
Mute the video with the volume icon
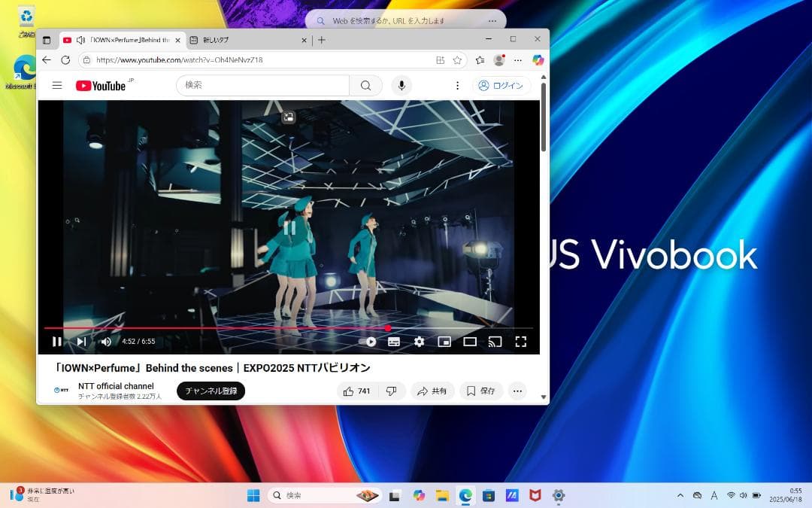105,341
